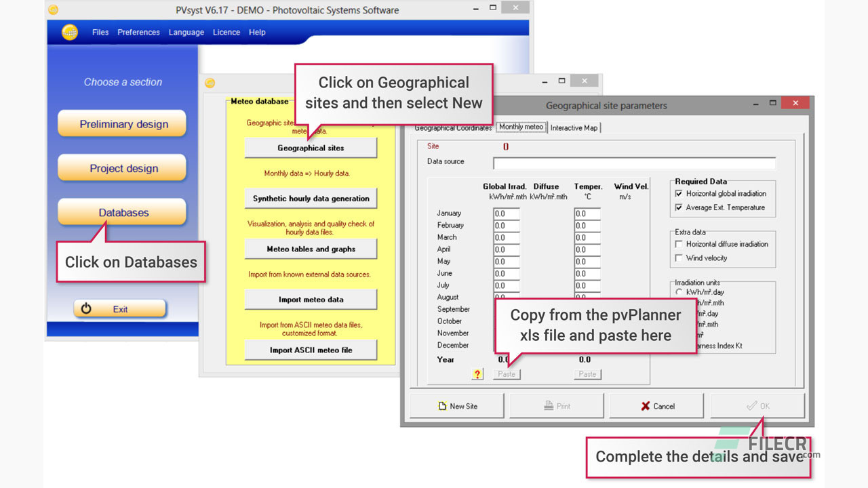The height and width of the screenshot is (488, 868).
Task: Close the Geographical site parameters window
Action: click(x=795, y=103)
